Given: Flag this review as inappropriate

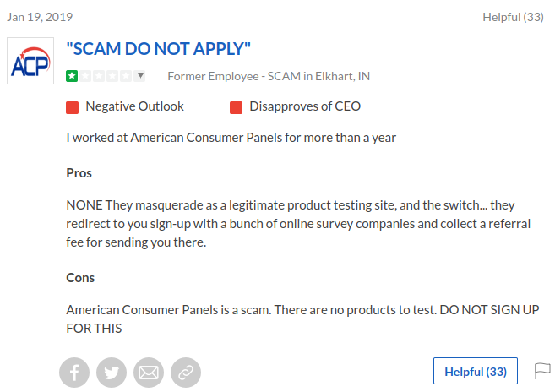Looking at the screenshot, I should [x=542, y=371].
